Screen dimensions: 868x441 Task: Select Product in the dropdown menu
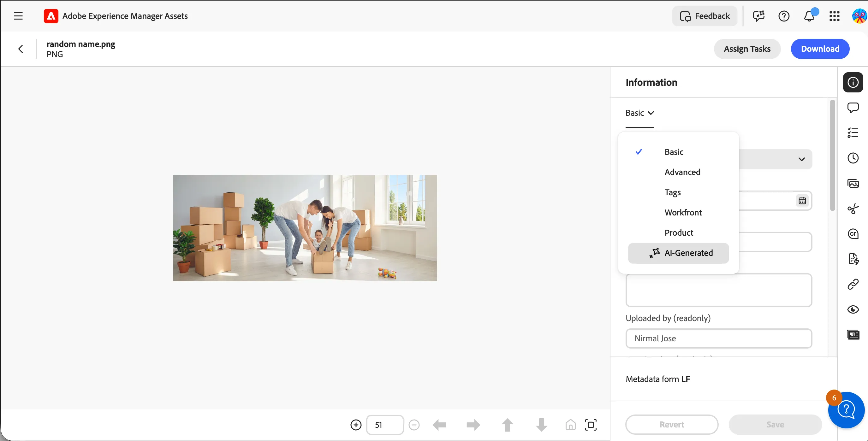pos(678,232)
